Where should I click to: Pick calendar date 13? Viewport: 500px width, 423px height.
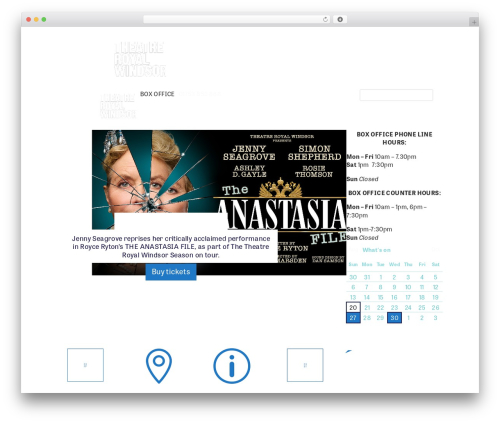tap(353, 297)
